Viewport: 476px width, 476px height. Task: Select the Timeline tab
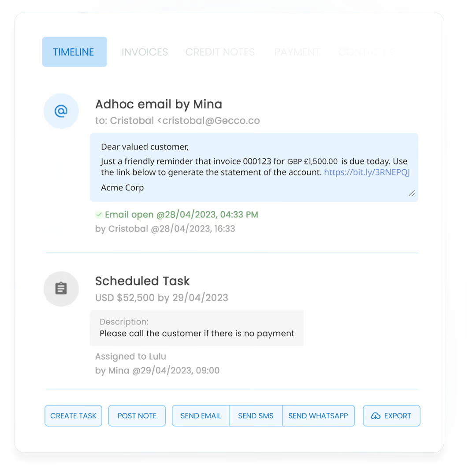(x=74, y=52)
